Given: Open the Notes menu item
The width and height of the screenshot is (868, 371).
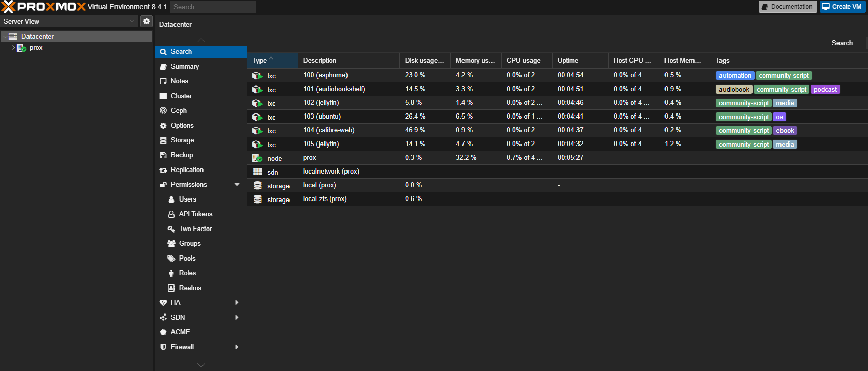Looking at the screenshot, I should (201, 81).
